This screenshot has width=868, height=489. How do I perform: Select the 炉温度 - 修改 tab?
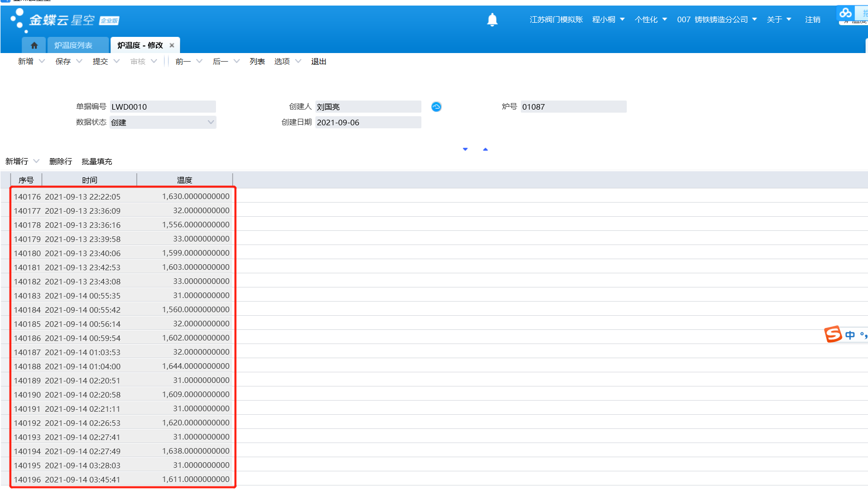click(x=140, y=45)
